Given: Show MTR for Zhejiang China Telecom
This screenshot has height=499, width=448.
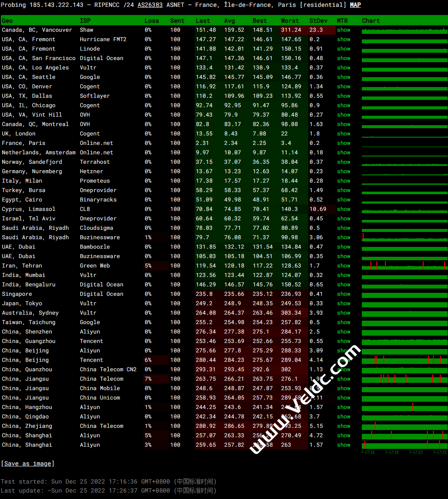Looking at the screenshot, I should (x=344, y=426).
